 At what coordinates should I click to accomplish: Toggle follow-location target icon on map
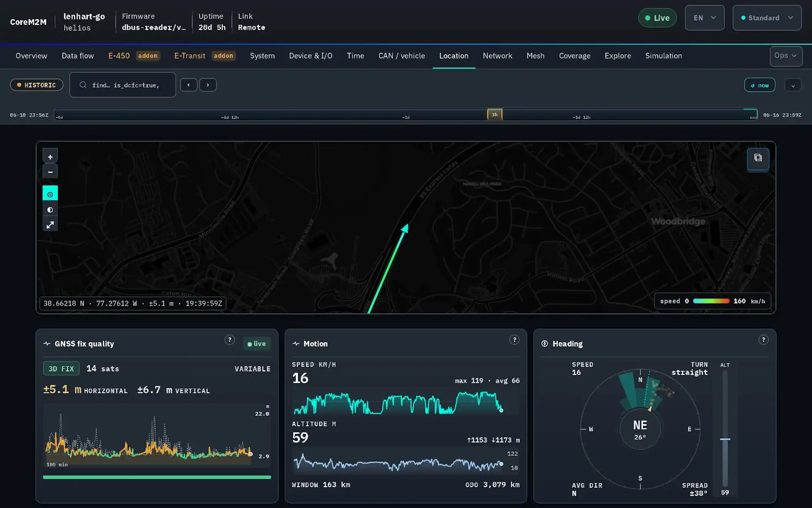50,194
